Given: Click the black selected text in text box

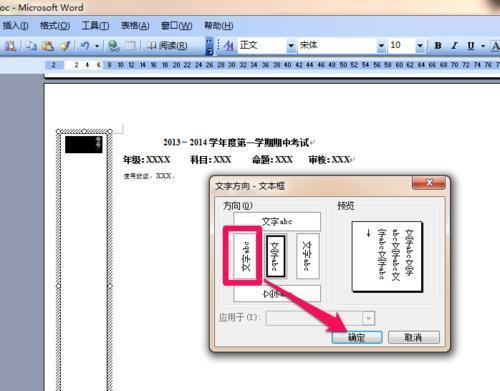Looking at the screenshot, I should coord(84,144).
